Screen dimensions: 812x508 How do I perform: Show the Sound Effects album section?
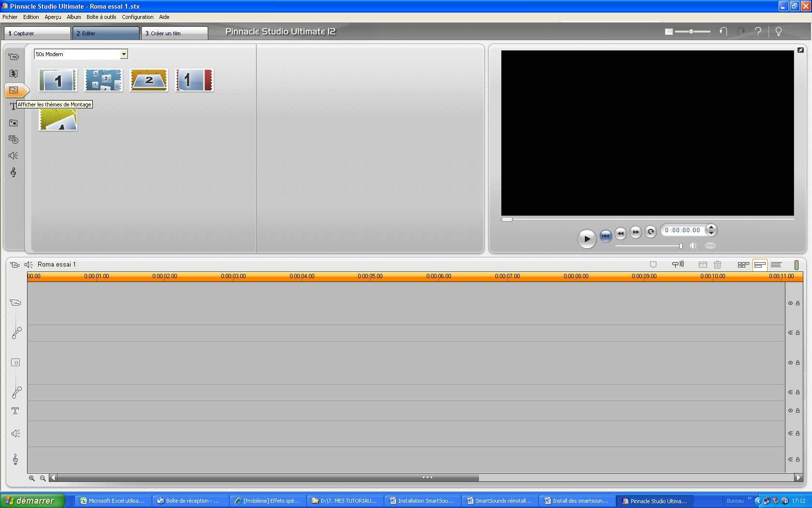click(14, 156)
